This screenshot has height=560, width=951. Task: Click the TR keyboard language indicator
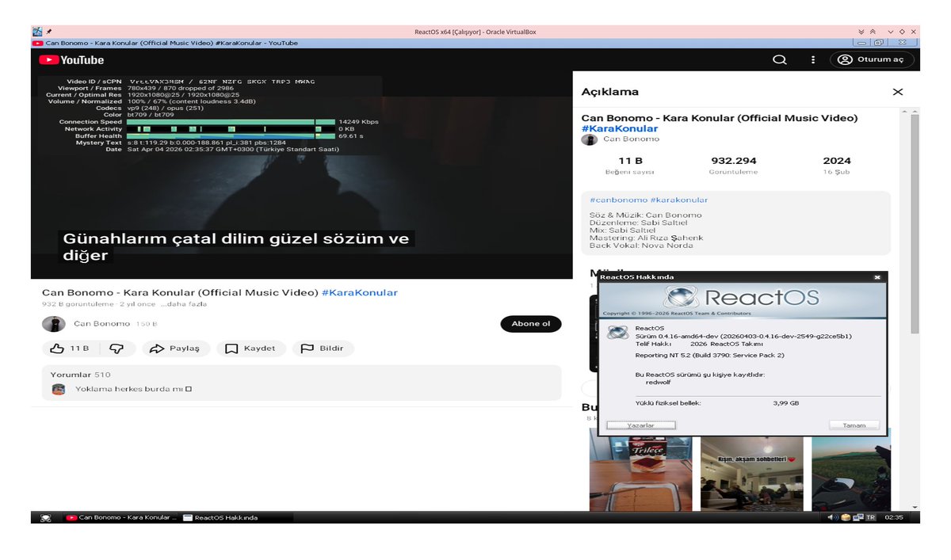tap(870, 517)
